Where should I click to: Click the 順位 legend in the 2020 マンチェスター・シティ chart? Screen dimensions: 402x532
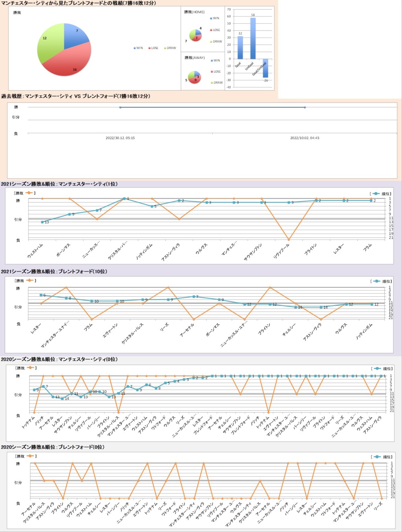[x=382, y=369]
